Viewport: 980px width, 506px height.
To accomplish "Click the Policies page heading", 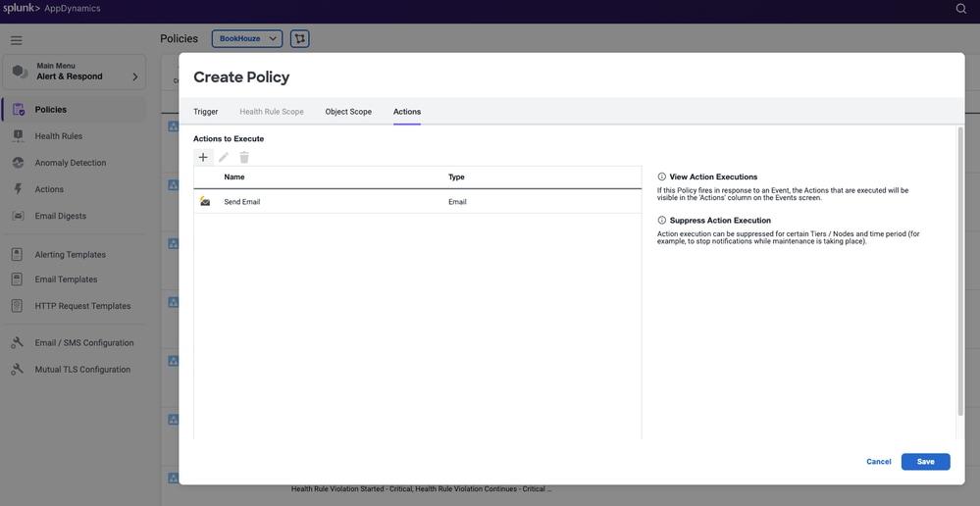I will pos(179,38).
